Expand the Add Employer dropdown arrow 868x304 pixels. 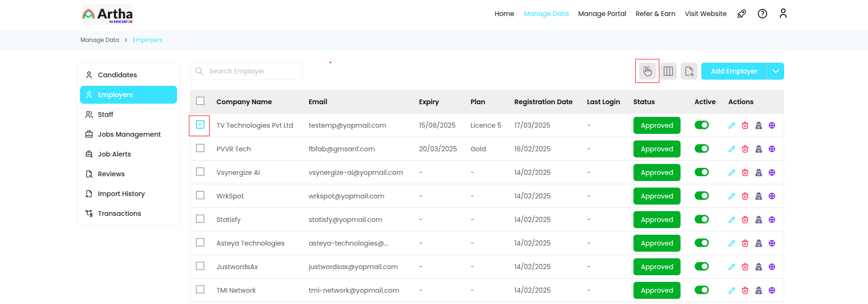(775, 71)
